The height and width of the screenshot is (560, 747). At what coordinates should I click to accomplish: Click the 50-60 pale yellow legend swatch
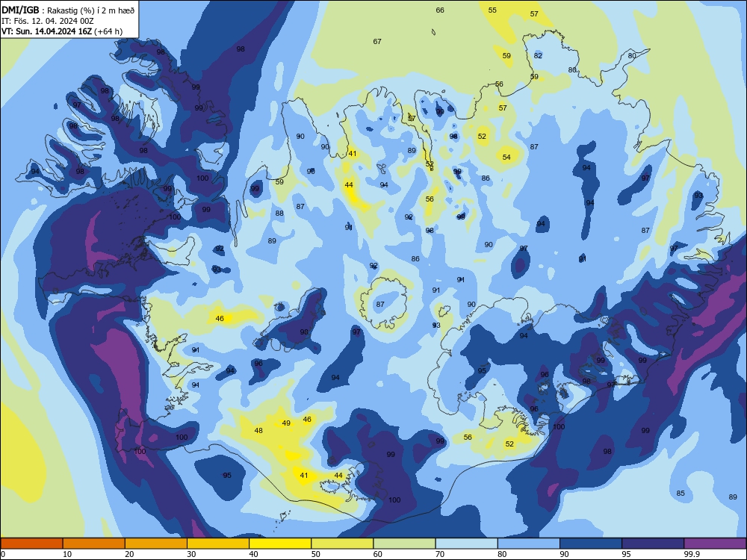click(x=342, y=544)
